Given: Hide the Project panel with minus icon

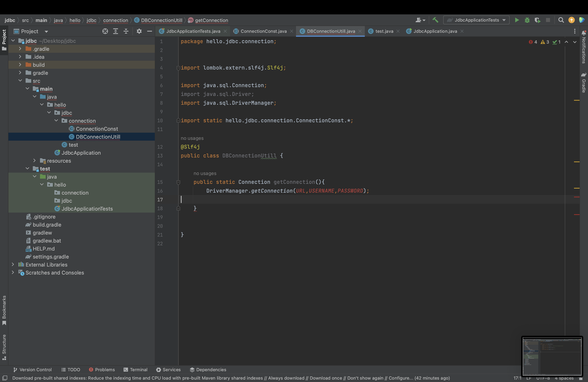Looking at the screenshot, I should (x=149, y=31).
